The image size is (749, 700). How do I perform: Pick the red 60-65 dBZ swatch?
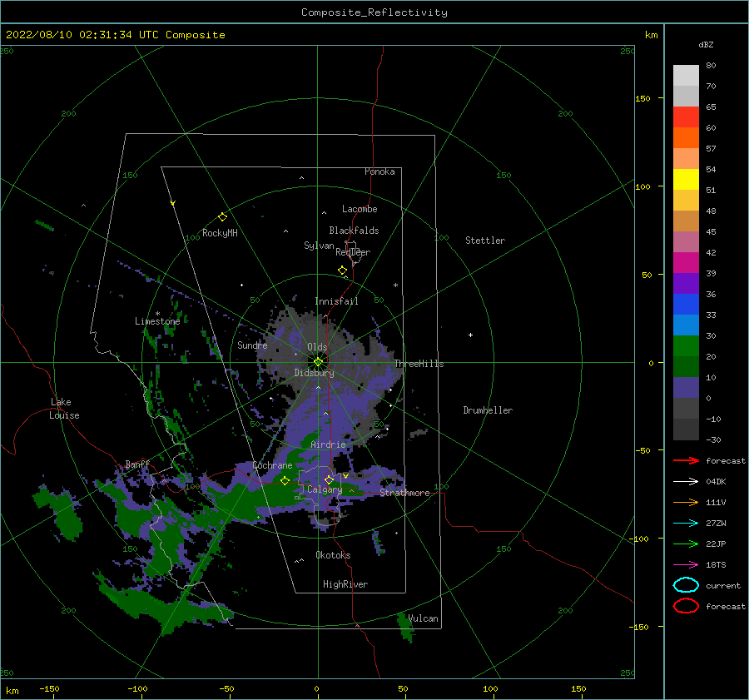click(686, 117)
